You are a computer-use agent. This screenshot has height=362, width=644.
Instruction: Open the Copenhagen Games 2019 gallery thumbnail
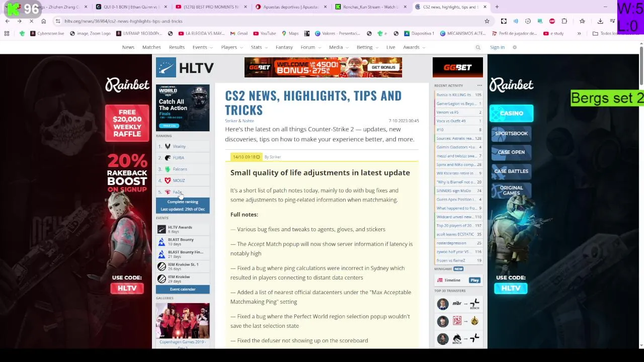(x=183, y=321)
